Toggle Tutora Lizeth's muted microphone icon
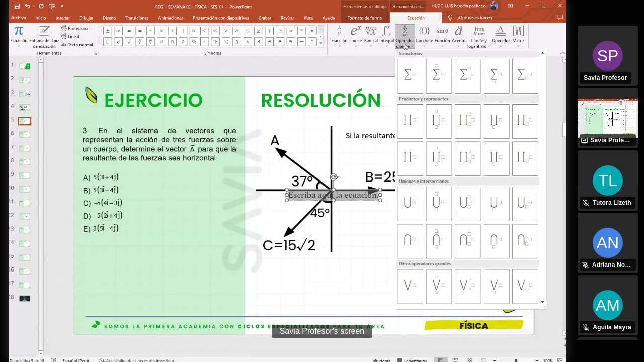Image resolution: width=644 pixels, height=362 pixels. click(586, 203)
